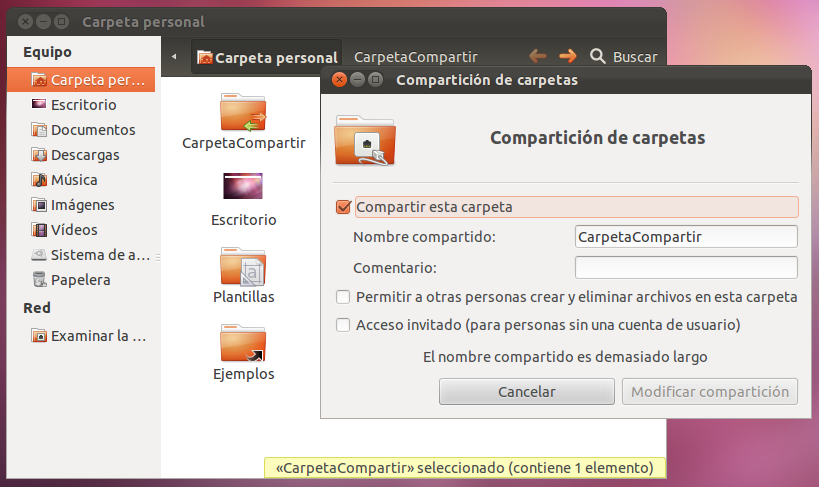
Task: Select the CarpetaCompartir path button
Action: pyautogui.click(x=416, y=57)
